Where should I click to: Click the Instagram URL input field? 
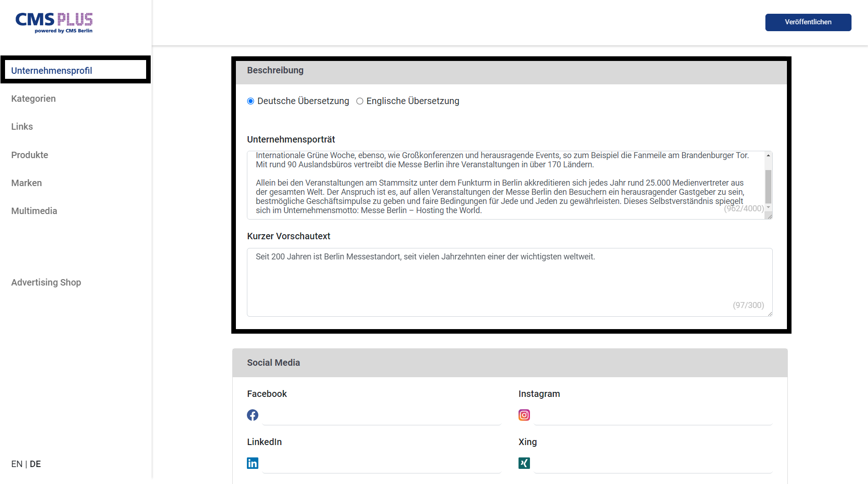click(x=653, y=416)
